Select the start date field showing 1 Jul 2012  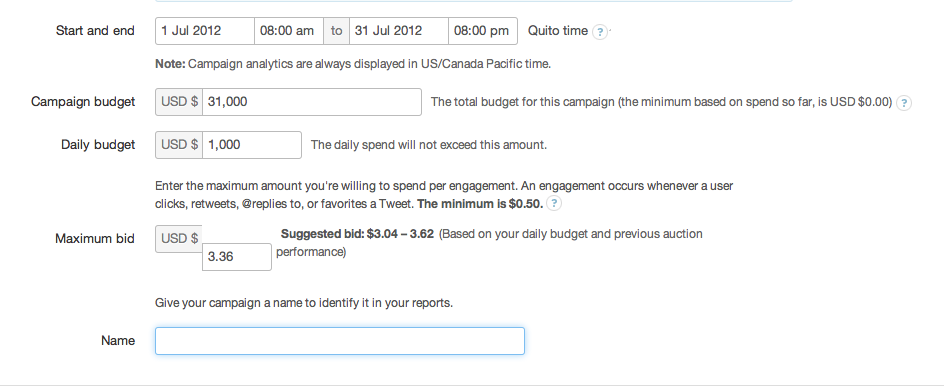coord(205,31)
